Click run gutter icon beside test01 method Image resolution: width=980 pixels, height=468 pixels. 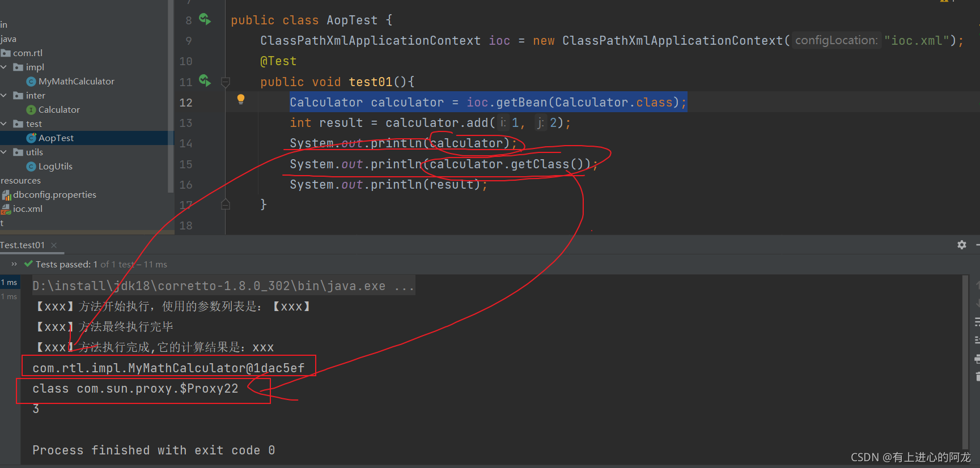coord(205,81)
